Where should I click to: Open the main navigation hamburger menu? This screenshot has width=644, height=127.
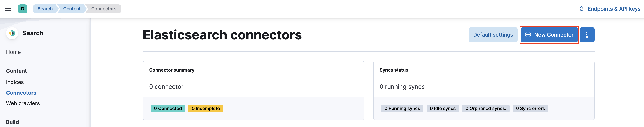coord(8,9)
